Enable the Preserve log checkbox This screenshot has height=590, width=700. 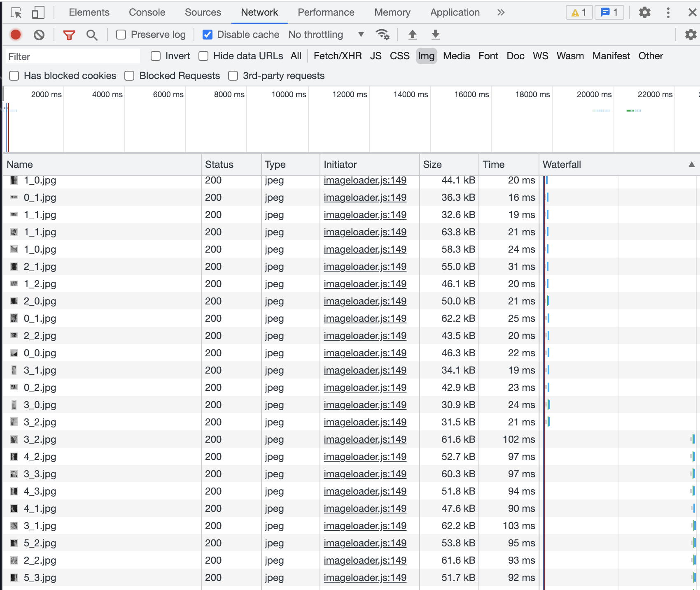pyautogui.click(x=121, y=35)
